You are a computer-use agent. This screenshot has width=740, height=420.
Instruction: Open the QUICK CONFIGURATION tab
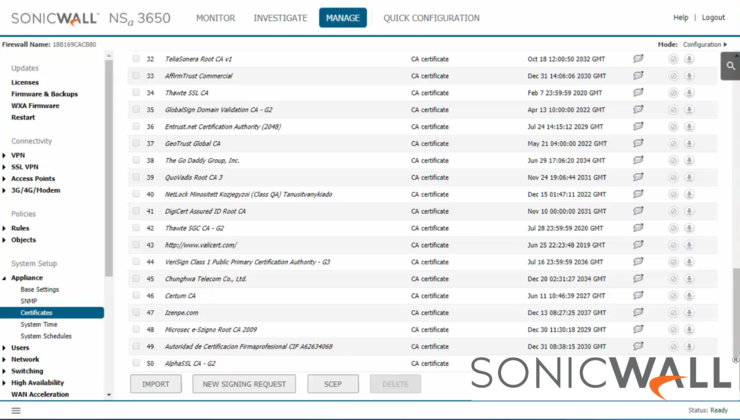(431, 18)
